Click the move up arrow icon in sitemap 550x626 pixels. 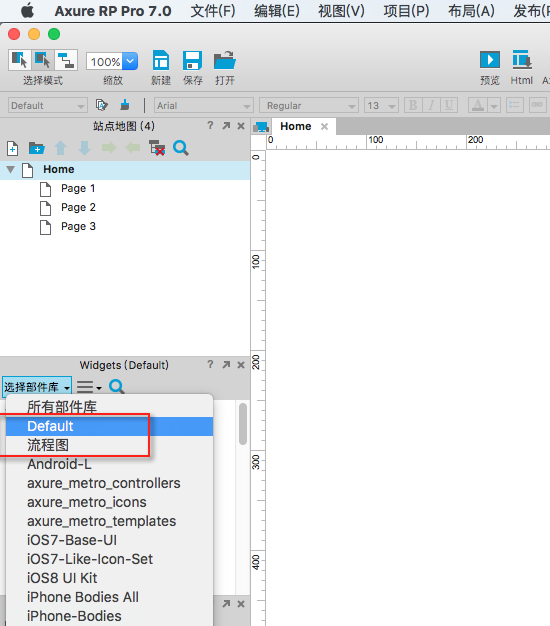[x=61, y=148]
